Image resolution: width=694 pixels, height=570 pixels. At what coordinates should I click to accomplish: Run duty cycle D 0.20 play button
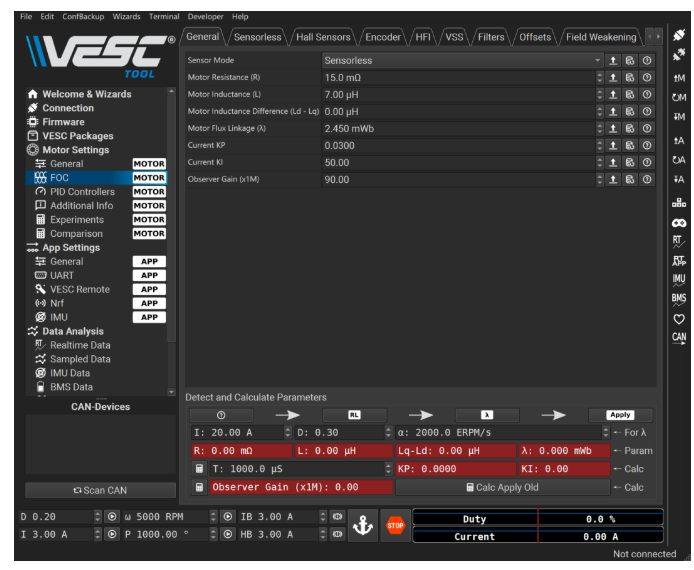112,517
